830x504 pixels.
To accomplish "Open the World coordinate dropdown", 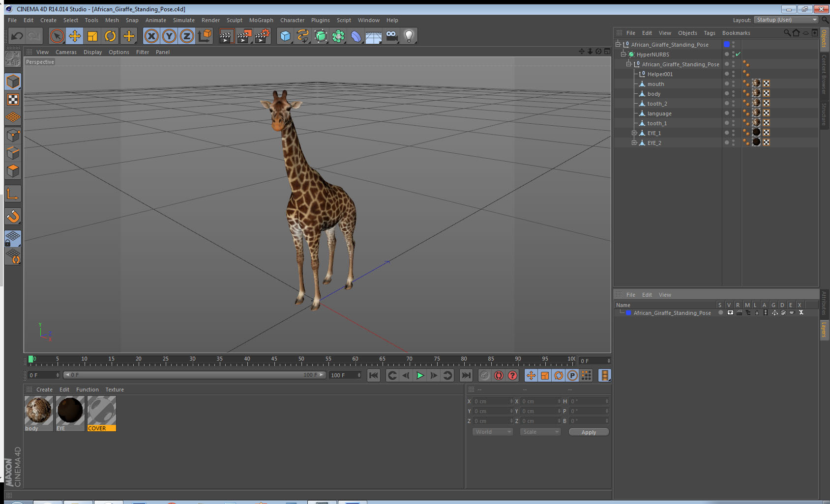I will tap(493, 432).
